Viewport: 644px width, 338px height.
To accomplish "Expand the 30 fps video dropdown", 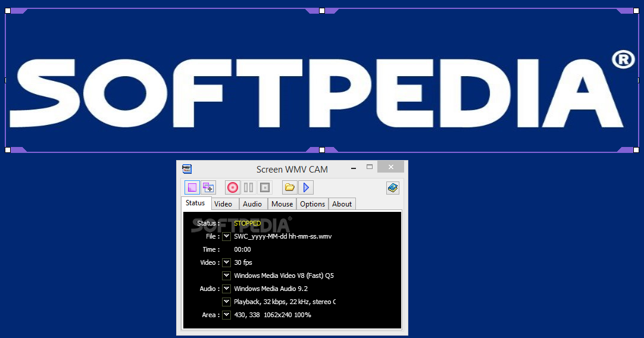I will tap(226, 262).
